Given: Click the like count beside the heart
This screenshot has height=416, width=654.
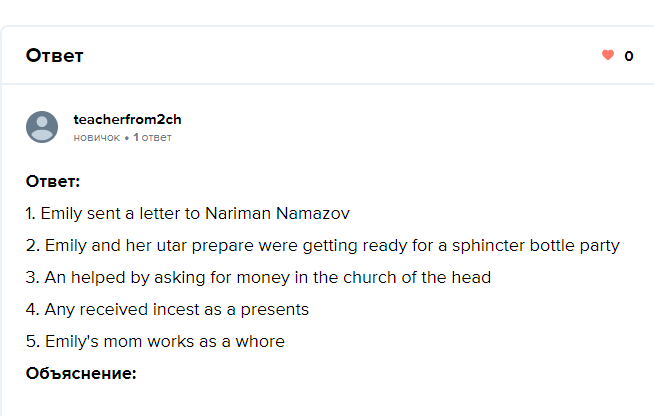Looking at the screenshot, I should [x=629, y=56].
